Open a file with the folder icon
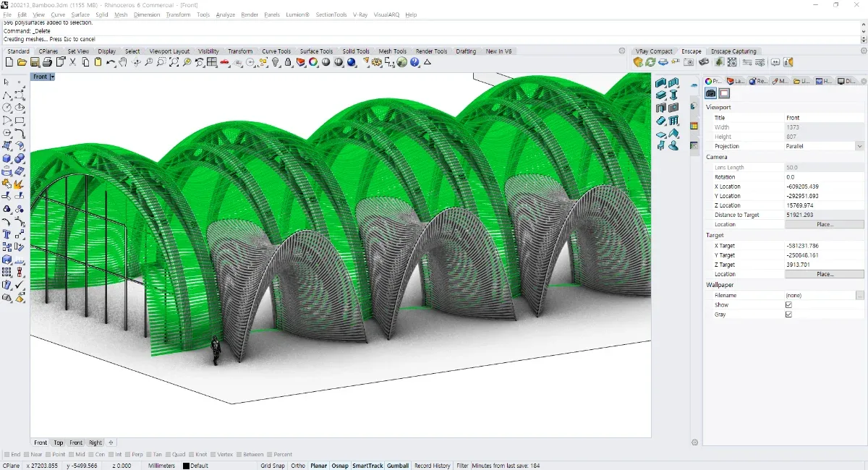Screen dimensions: 868x470 [x=22, y=63]
